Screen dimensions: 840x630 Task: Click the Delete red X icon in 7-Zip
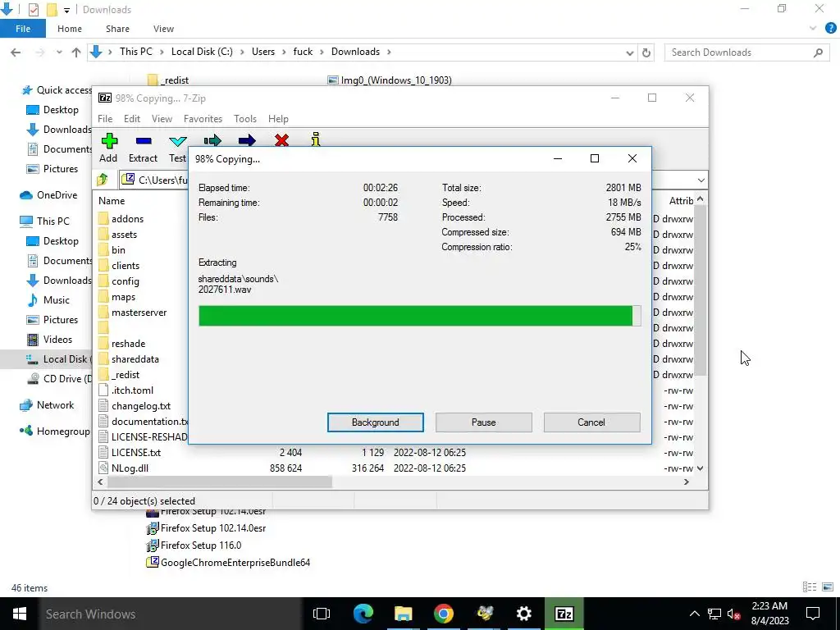coord(282,140)
